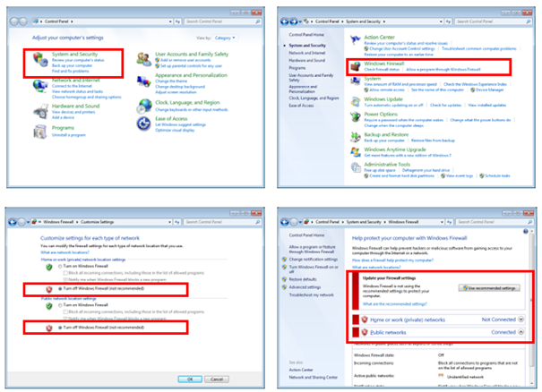Select Programs in System and Security sidebar

[297, 68]
